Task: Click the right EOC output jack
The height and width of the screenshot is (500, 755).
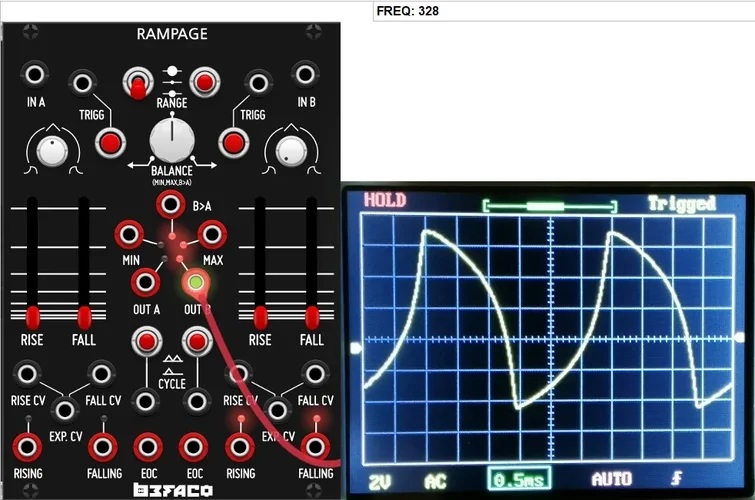Action: 194,447
